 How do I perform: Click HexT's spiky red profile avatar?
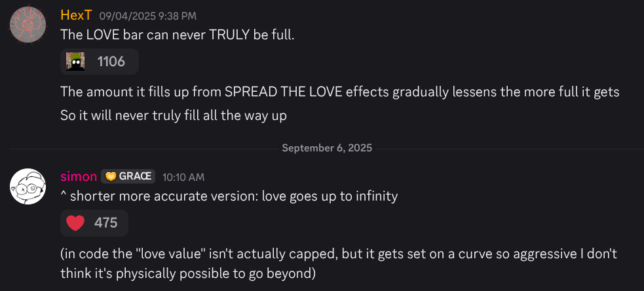pyautogui.click(x=28, y=26)
